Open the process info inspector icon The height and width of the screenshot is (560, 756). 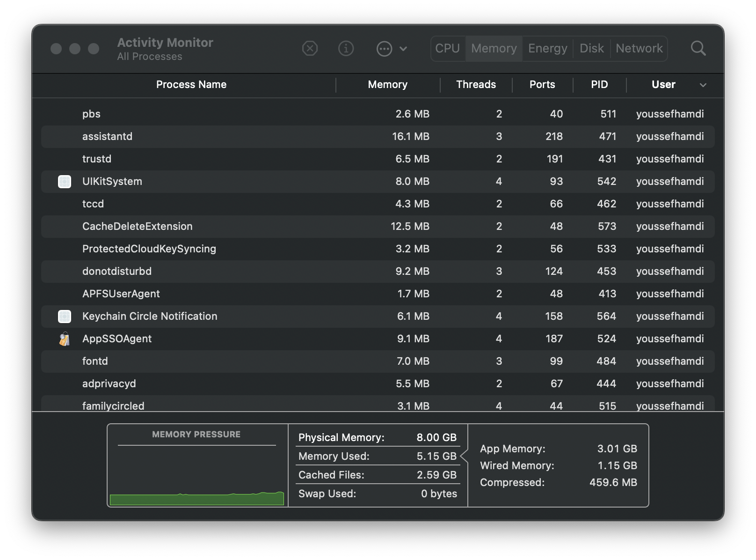click(x=346, y=48)
